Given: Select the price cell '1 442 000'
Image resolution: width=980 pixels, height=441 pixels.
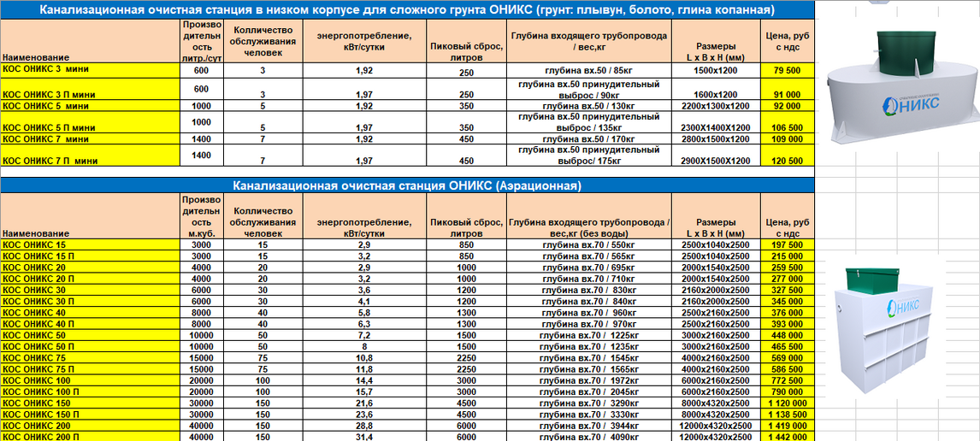Looking at the screenshot, I should point(788,437).
